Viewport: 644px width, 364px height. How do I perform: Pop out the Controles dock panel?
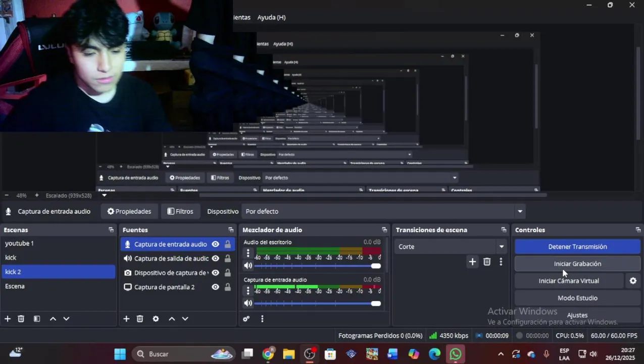click(638, 230)
